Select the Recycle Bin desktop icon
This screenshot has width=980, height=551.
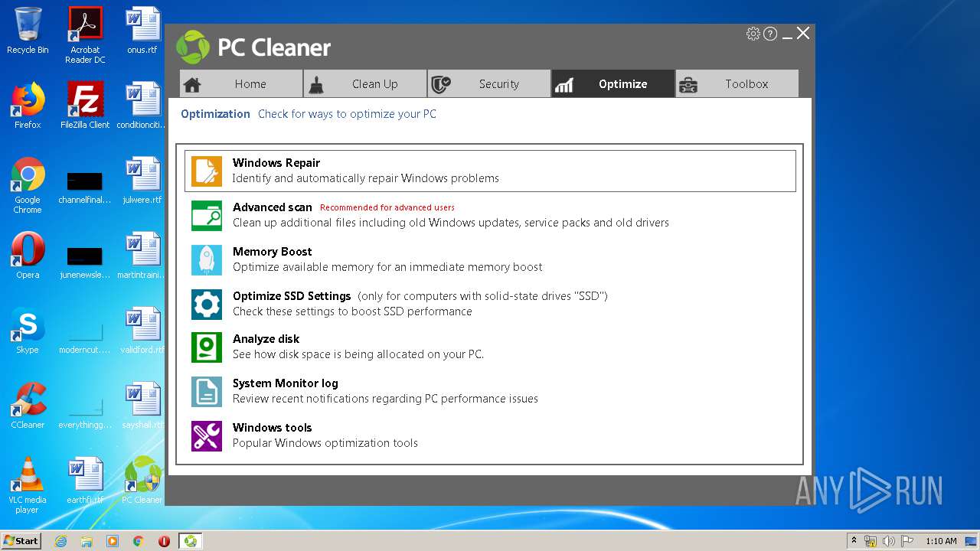tap(28, 31)
